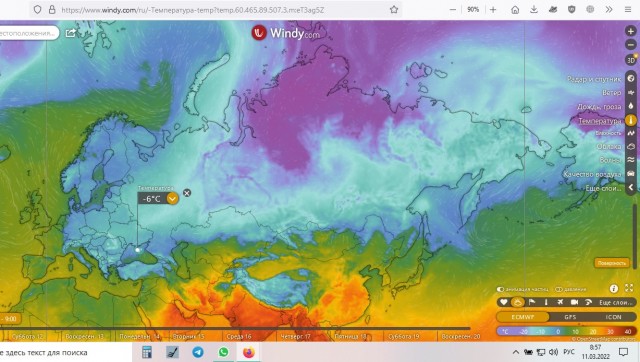640x362 pixels.
Task: Toggle pressure isolines switch
Action: point(559,289)
